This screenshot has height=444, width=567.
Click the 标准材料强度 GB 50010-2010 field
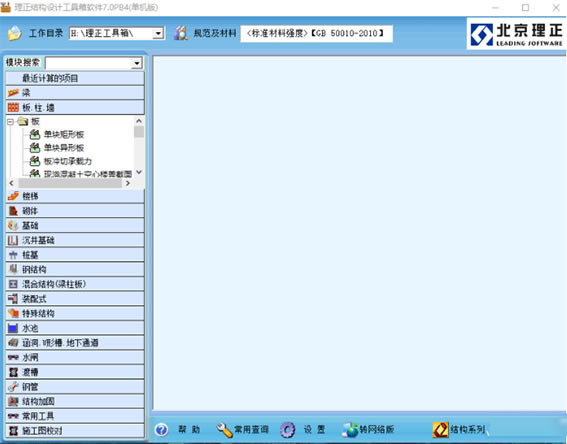(x=316, y=34)
